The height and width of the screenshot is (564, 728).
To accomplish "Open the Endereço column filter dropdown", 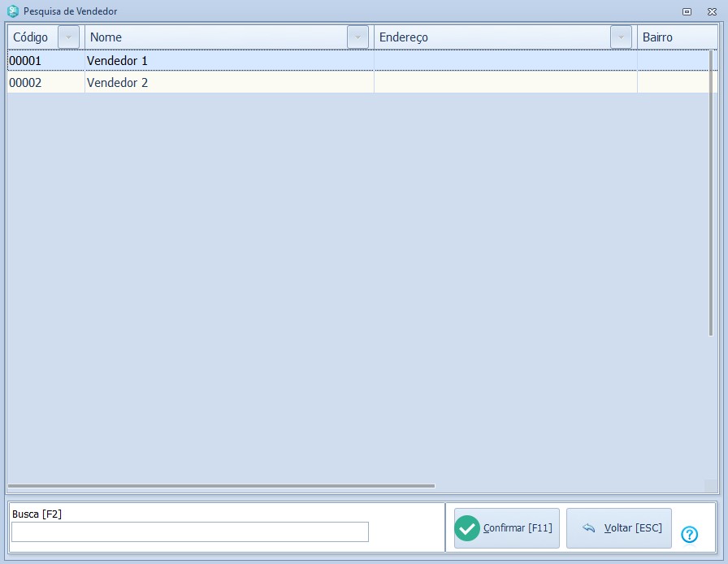I will coord(621,37).
